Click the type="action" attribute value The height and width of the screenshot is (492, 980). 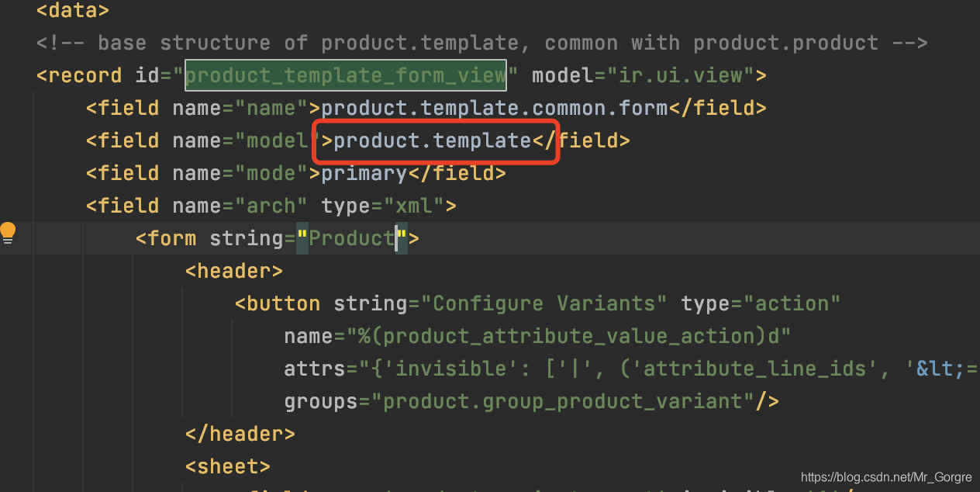tap(792, 303)
